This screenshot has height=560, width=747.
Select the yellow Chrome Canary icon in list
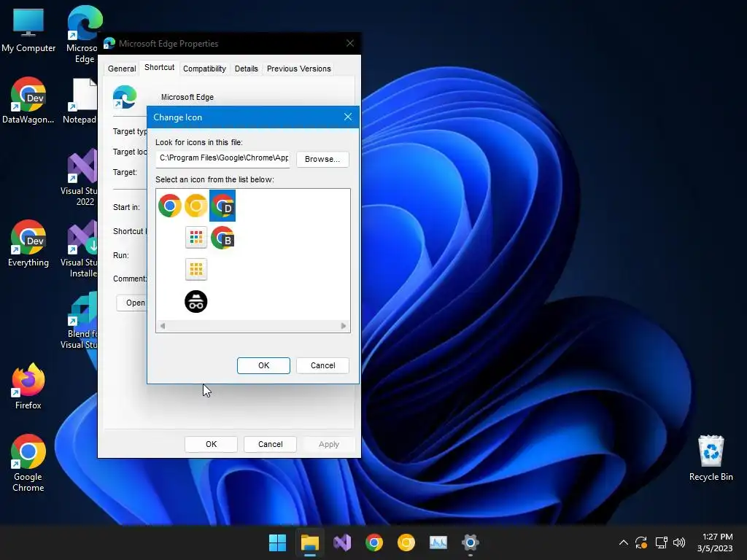pos(196,206)
